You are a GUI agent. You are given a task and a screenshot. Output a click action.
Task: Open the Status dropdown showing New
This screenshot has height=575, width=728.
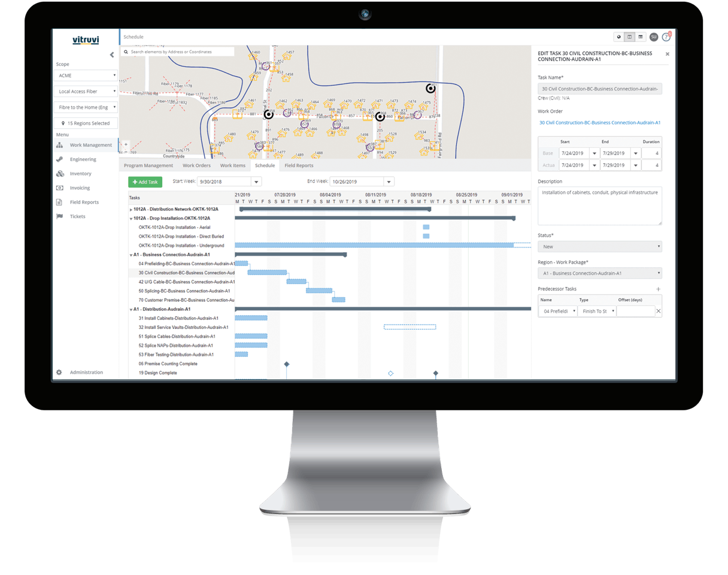point(599,246)
